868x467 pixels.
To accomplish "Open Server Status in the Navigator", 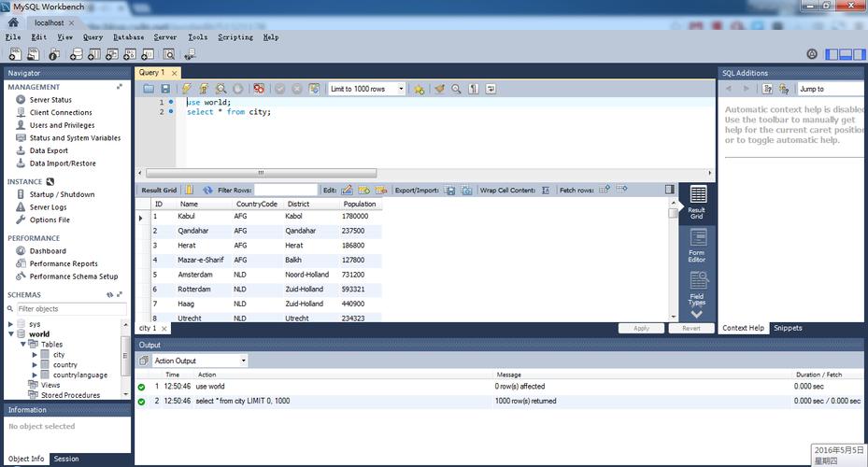I will pyautogui.click(x=50, y=100).
